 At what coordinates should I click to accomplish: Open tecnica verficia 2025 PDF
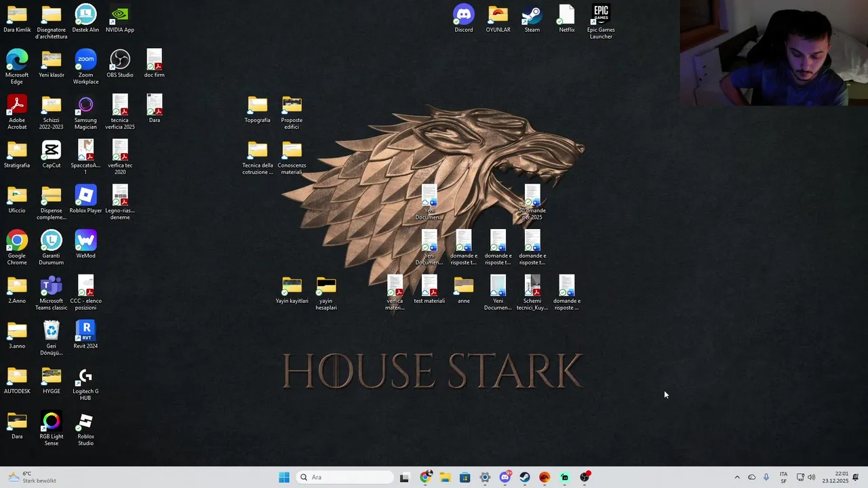pyautogui.click(x=120, y=112)
